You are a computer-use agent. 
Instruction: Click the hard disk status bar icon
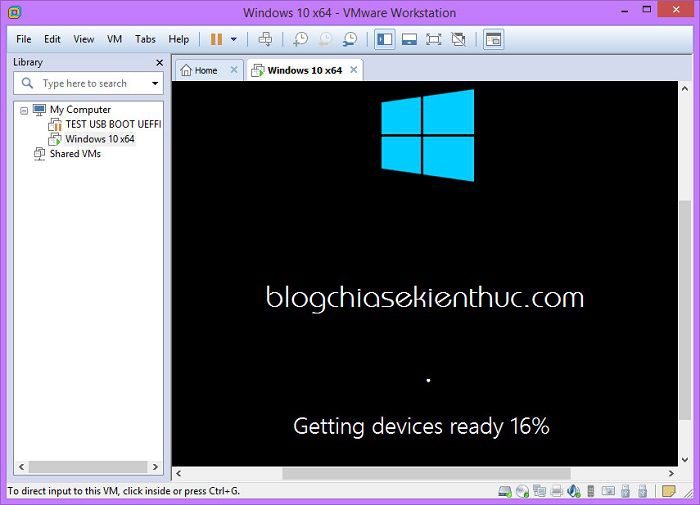pos(505,492)
